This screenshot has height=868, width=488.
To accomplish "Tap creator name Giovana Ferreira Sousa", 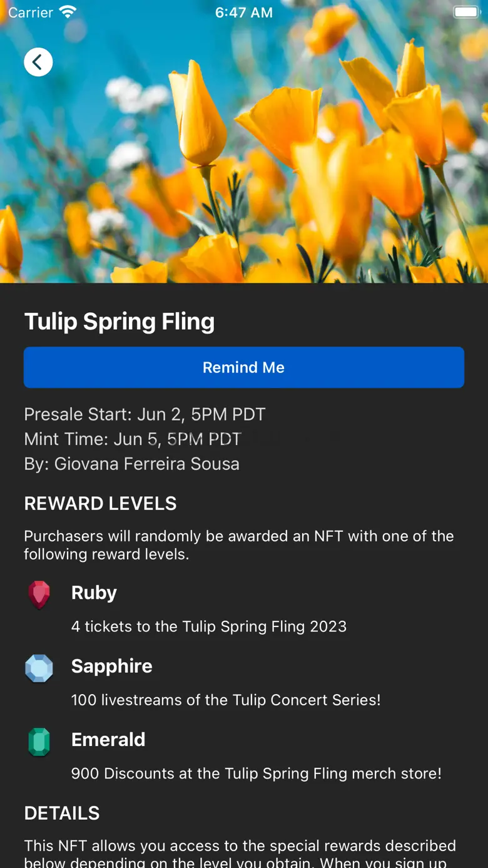I will pyautogui.click(x=146, y=464).
